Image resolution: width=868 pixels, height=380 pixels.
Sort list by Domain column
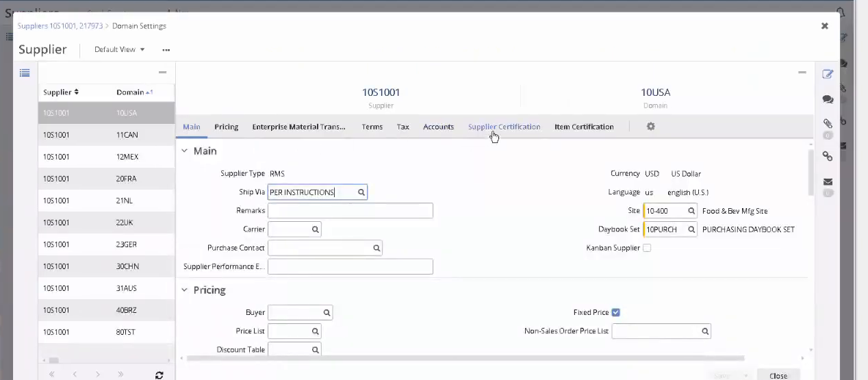pyautogui.click(x=135, y=92)
